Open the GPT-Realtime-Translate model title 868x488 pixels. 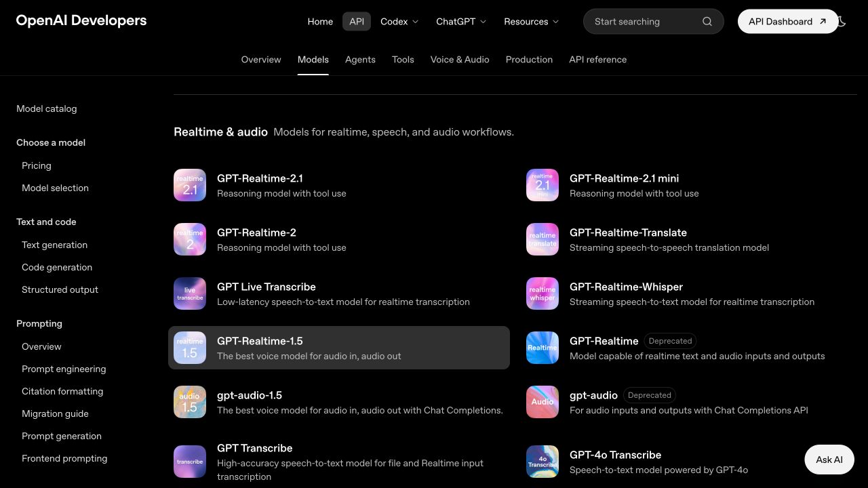click(628, 232)
